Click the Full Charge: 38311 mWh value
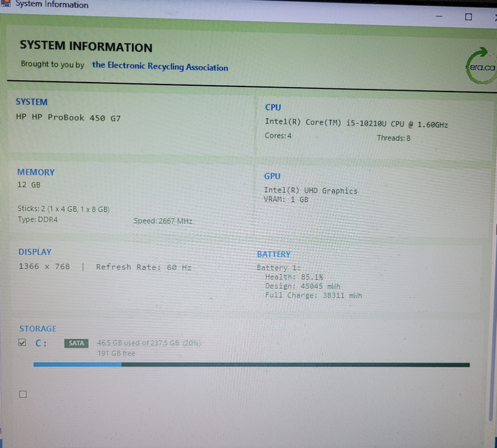Image resolution: width=497 pixels, height=448 pixels. click(x=313, y=295)
